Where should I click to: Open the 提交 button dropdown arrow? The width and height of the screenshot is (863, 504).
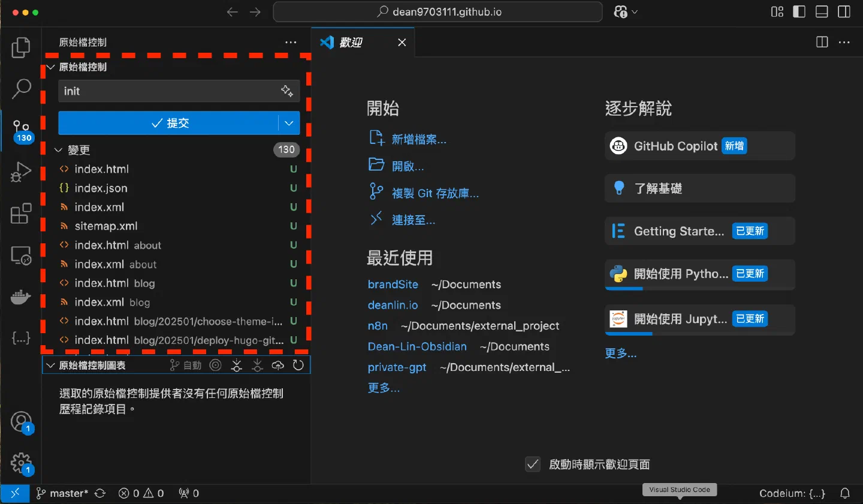coord(289,123)
